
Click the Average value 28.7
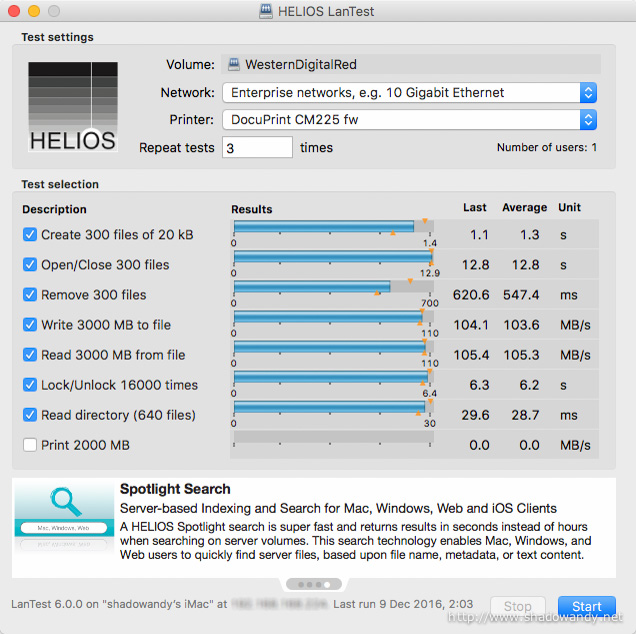(525, 415)
